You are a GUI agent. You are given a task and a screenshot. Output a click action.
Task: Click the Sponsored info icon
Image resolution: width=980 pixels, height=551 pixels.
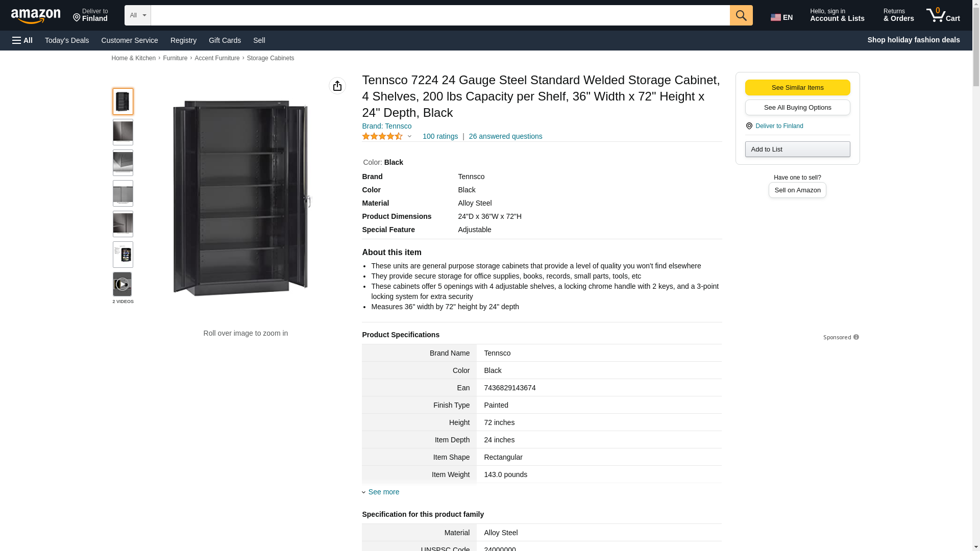tap(856, 337)
